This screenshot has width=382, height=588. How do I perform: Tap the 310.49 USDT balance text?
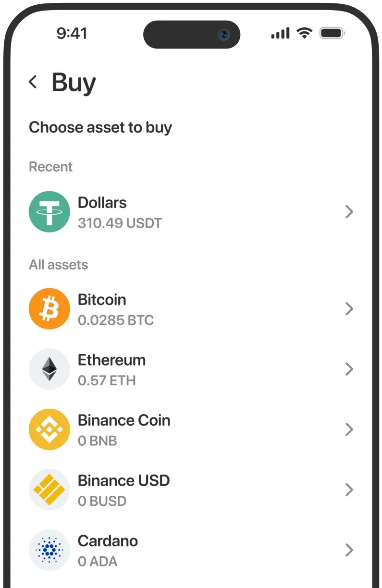[120, 223]
